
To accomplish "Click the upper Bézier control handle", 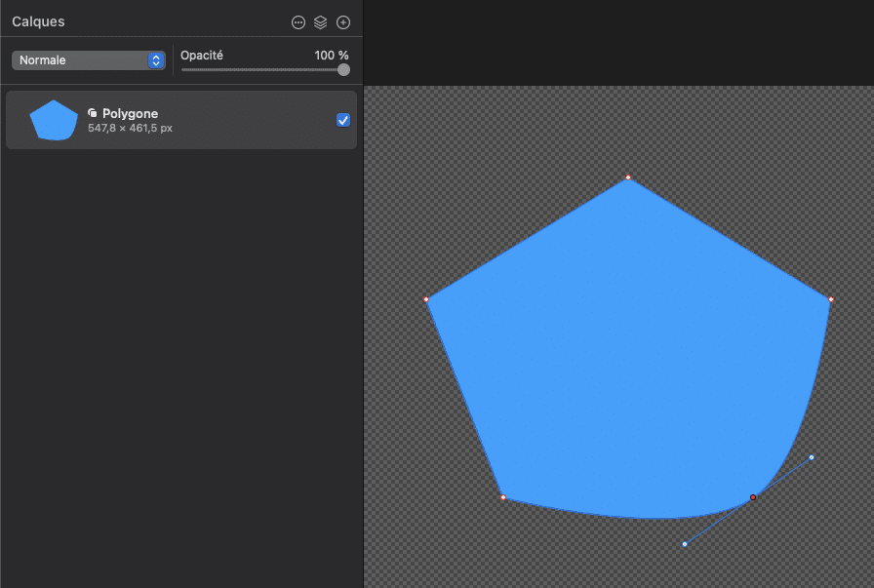I will (x=812, y=457).
